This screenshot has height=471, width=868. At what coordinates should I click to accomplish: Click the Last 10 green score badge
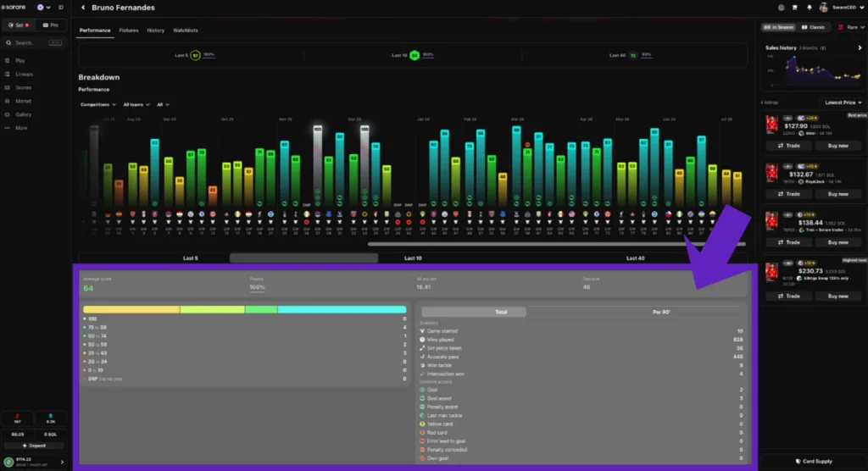[x=414, y=55]
